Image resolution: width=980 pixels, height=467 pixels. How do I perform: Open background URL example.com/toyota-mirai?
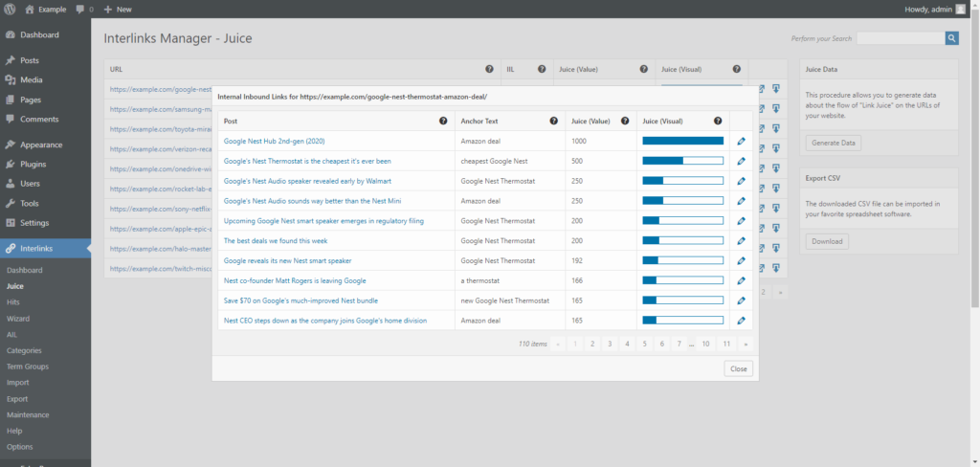[x=161, y=129]
